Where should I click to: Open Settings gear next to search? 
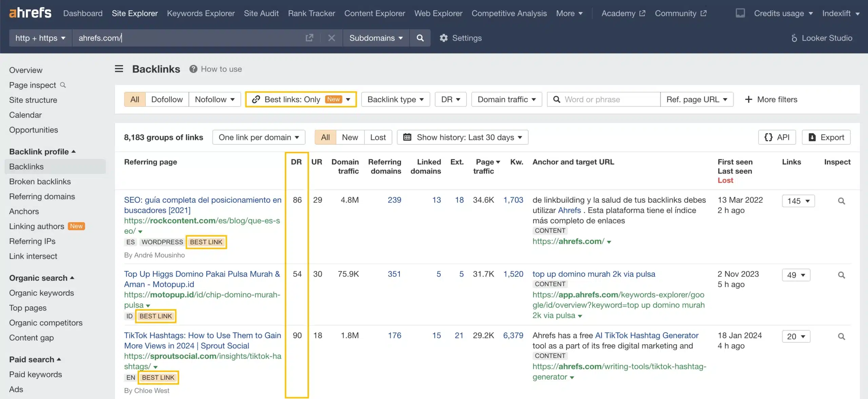(x=443, y=38)
